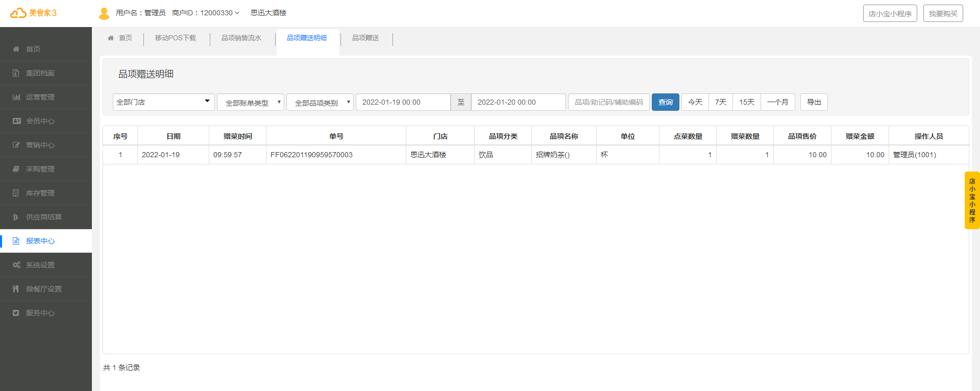This screenshot has width=980, height=391.
Task: Click the home icon in the 首页 tab
Action: tap(111, 38)
